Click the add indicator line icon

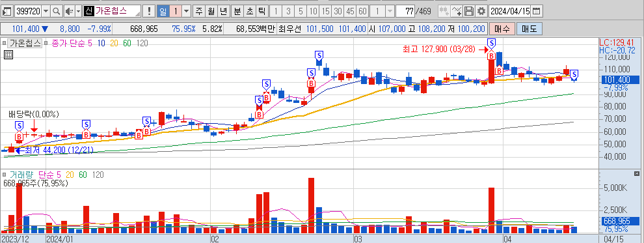coord(456,11)
